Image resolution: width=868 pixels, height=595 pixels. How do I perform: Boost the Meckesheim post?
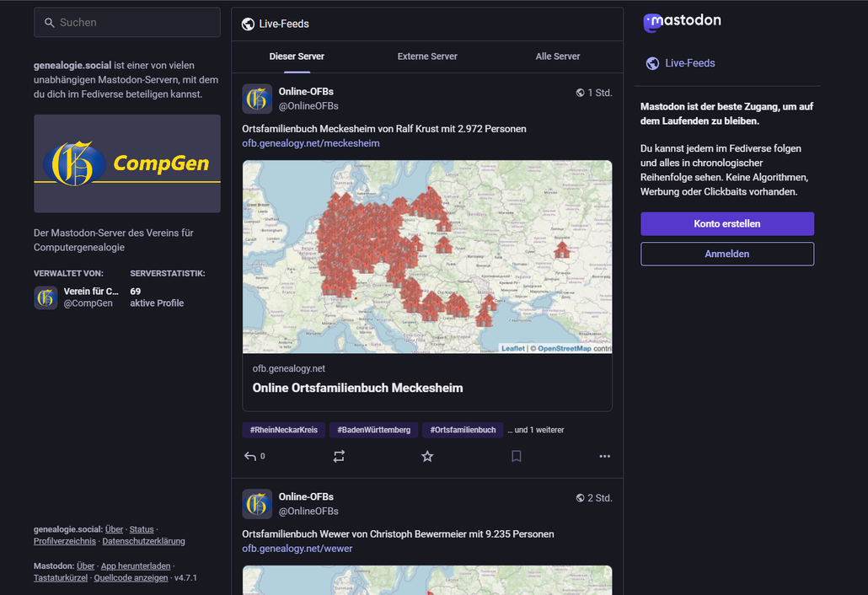coord(339,456)
